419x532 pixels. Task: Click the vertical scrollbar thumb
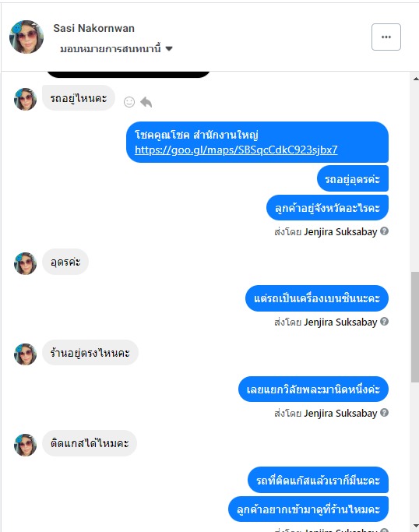pos(415,327)
